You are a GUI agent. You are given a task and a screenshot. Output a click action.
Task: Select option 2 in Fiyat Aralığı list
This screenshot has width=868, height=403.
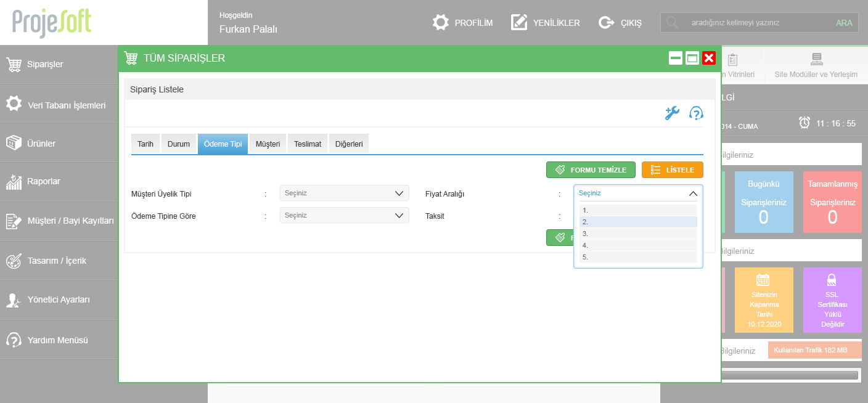click(637, 222)
